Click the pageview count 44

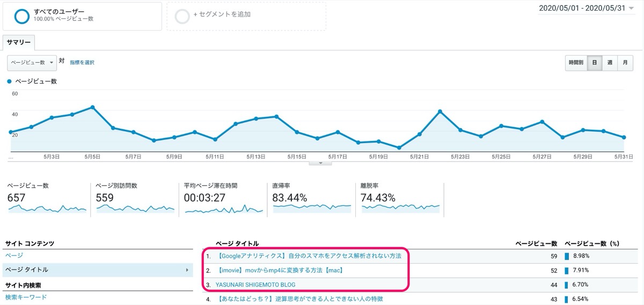coord(553,285)
